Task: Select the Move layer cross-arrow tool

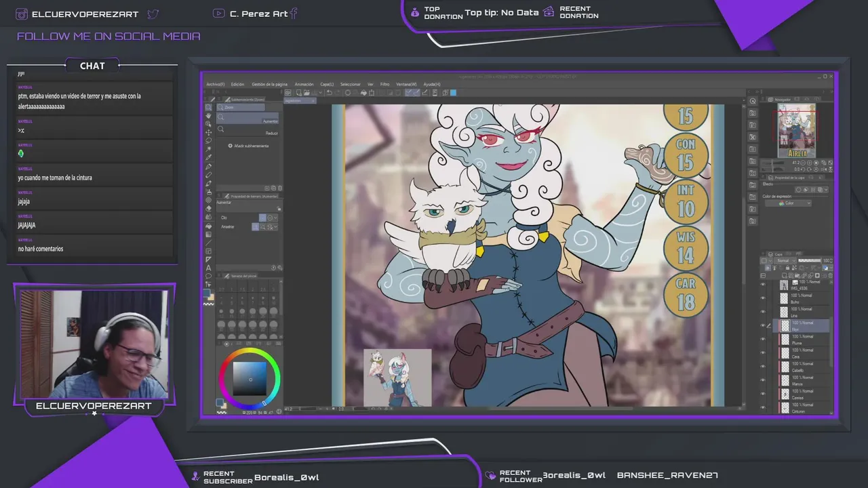Action: pyautogui.click(x=208, y=133)
